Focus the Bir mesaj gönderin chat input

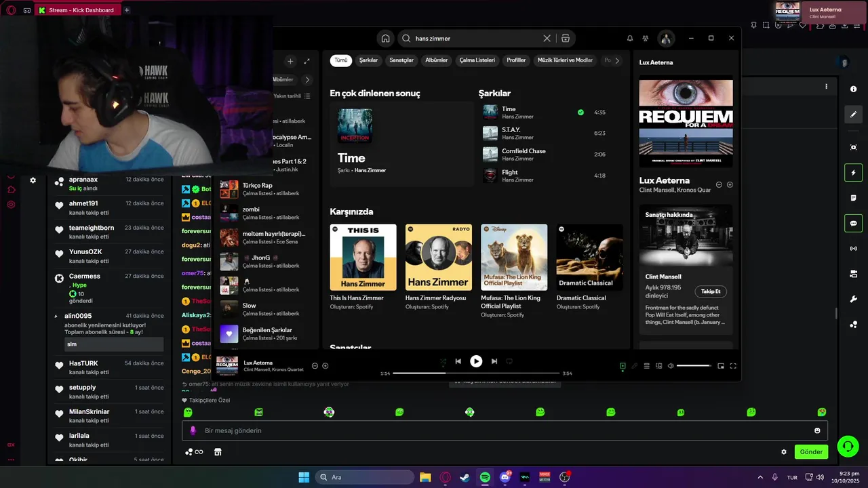point(505,430)
